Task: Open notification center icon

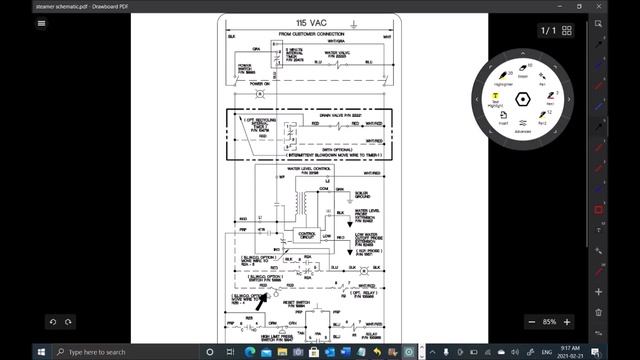Action: (x=595, y=352)
